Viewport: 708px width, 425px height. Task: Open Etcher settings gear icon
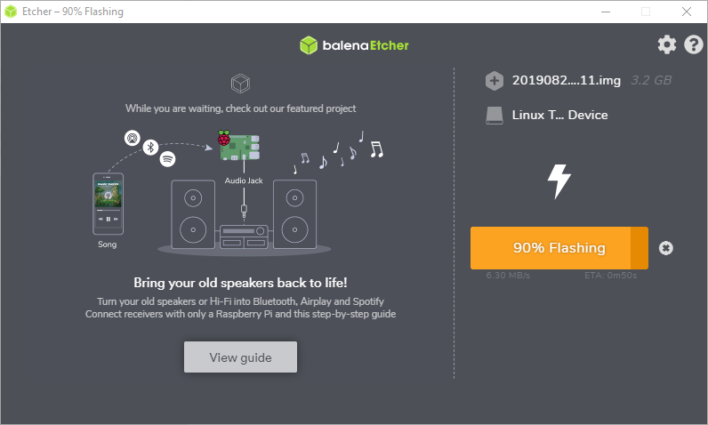[x=667, y=45]
